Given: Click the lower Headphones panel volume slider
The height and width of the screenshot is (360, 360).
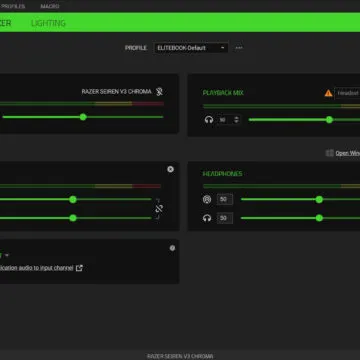Looking at the screenshot, I should coord(300,218).
